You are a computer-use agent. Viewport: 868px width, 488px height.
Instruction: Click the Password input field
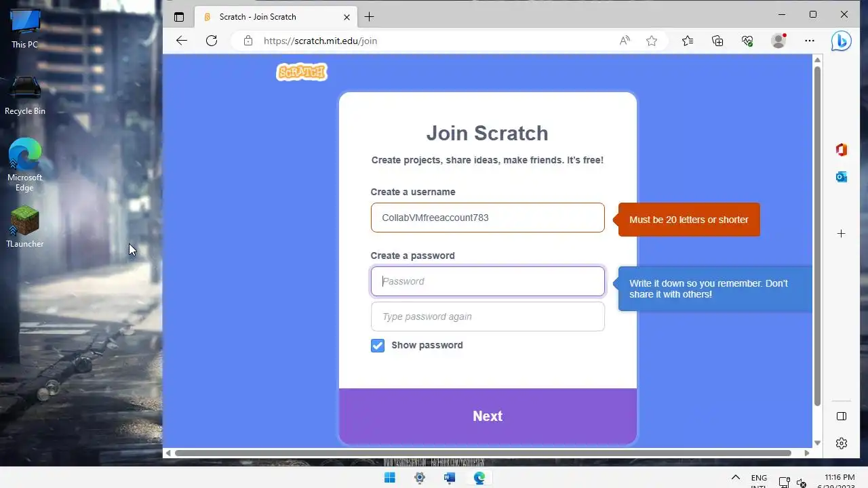[488, 281]
